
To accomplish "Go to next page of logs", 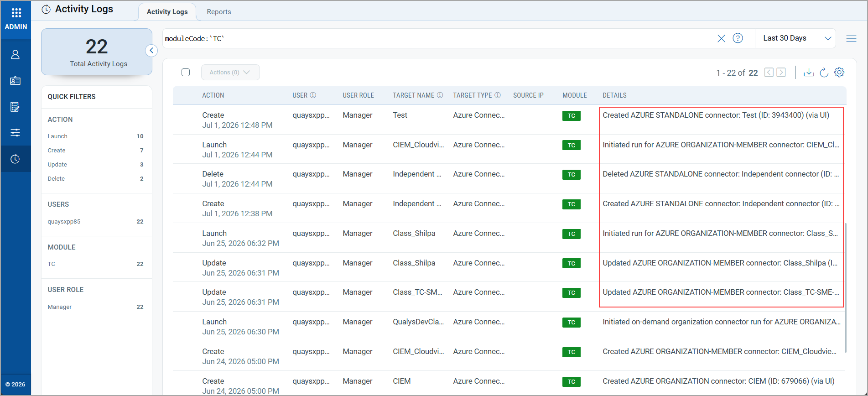I will click(x=781, y=73).
